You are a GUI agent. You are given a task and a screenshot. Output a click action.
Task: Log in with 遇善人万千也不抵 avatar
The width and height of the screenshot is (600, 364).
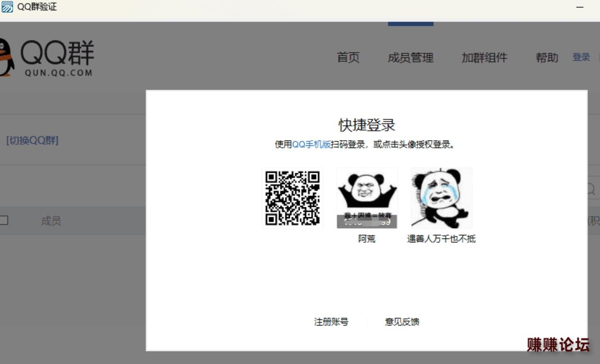pos(441,198)
